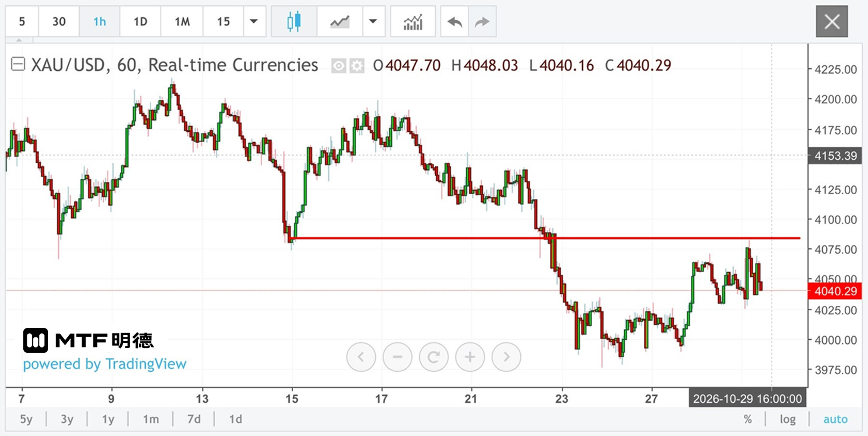868x436 pixels.
Task: Click the high value H 4048.03
Action: click(x=485, y=65)
